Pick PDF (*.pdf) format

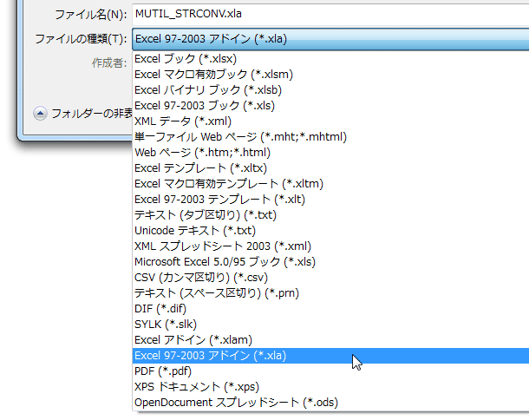[x=330, y=371]
